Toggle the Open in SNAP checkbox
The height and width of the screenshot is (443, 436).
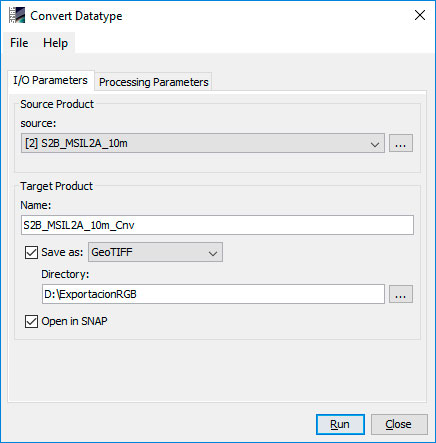click(31, 322)
